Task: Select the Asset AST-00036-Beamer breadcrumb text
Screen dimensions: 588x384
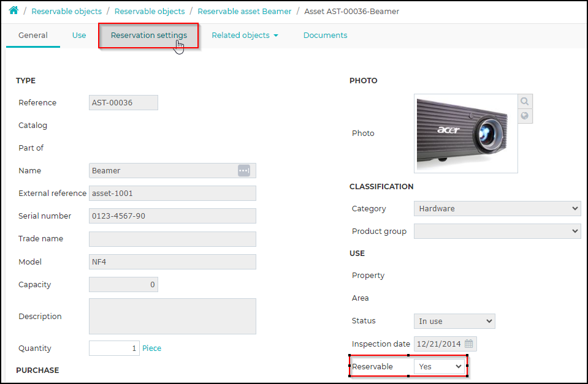Action: pos(352,11)
